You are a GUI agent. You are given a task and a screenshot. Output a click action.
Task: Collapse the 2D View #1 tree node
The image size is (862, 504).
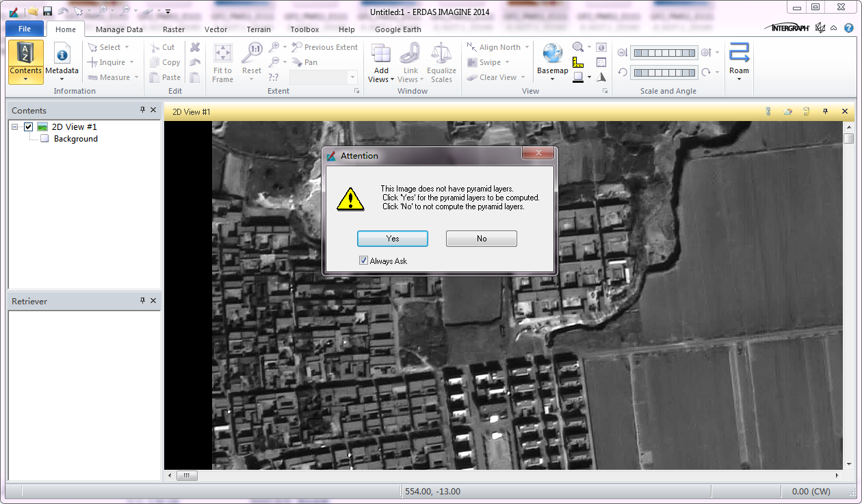15,127
